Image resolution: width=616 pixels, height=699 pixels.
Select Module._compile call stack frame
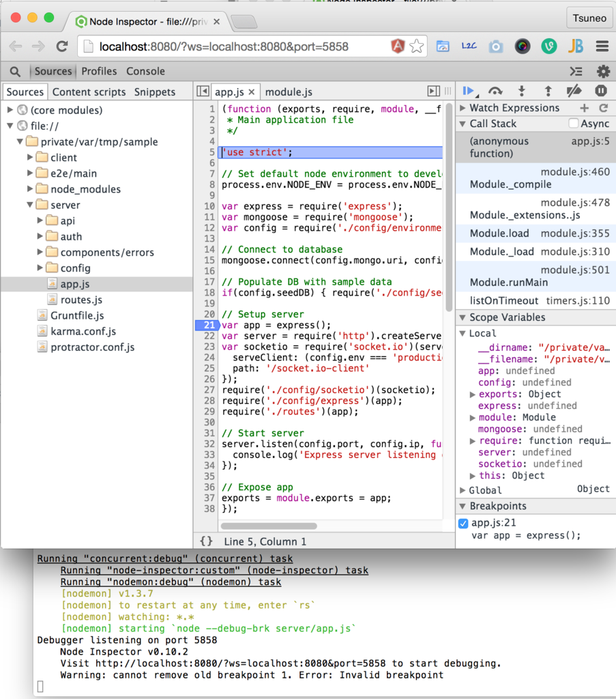click(x=536, y=178)
